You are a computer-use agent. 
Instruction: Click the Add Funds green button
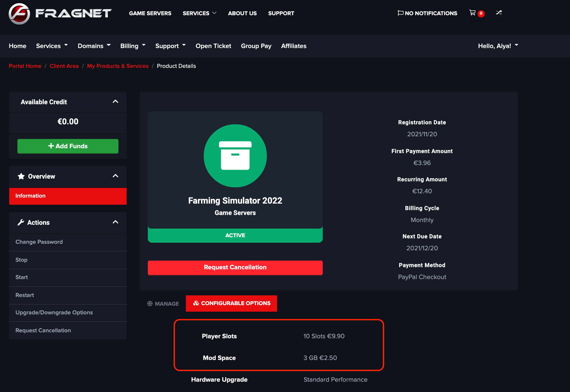[68, 146]
